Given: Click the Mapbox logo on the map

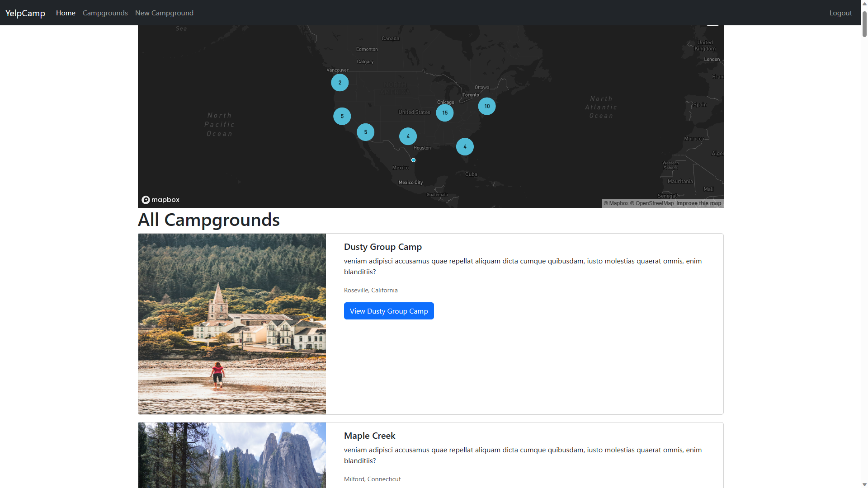Looking at the screenshot, I should point(160,199).
